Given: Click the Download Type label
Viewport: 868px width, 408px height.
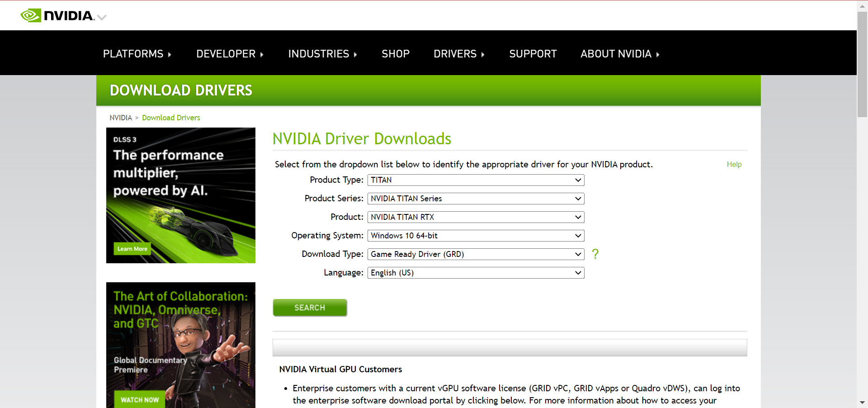Looking at the screenshot, I should pyautogui.click(x=332, y=254).
